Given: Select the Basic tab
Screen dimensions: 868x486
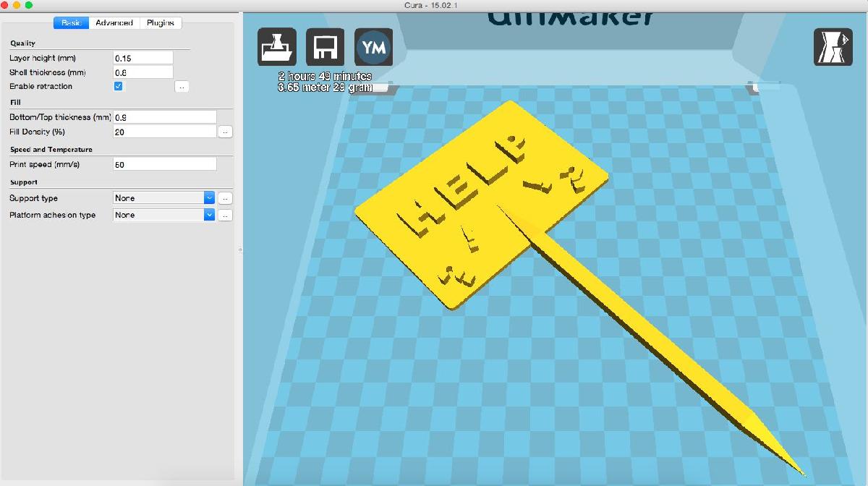Looking at the screenshot, I should pos(71,23).
